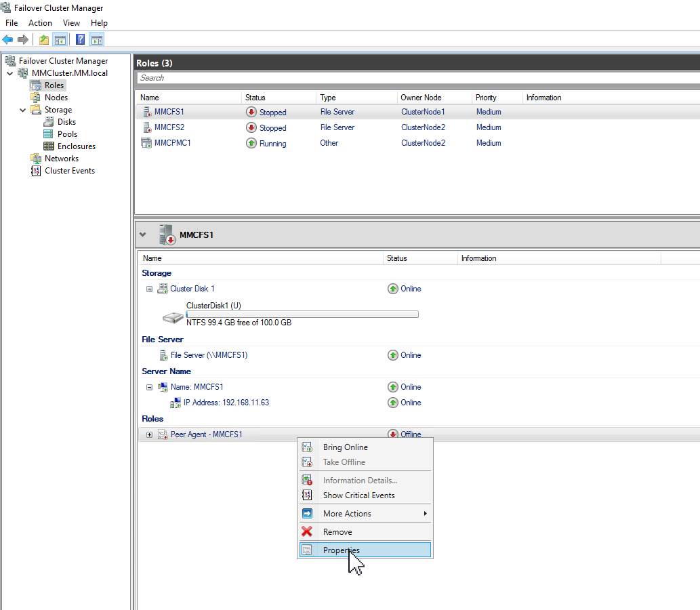This screenshot has width=700, height=610.
Task: Select the Enclosures icon in tree
Action: [x=49, y=146]
